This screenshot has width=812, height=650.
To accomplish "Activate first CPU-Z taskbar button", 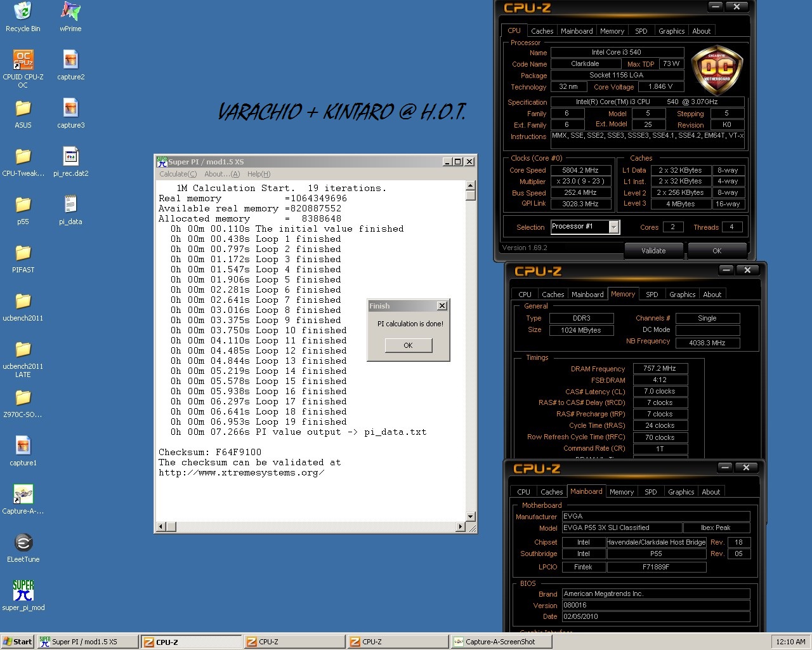I will coord(190,642).
